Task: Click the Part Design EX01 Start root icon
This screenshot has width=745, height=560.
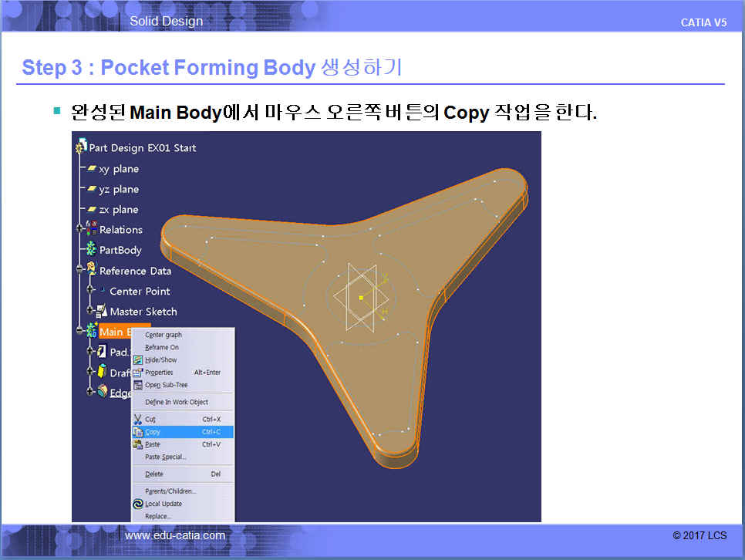Action: tap(81, 147)
